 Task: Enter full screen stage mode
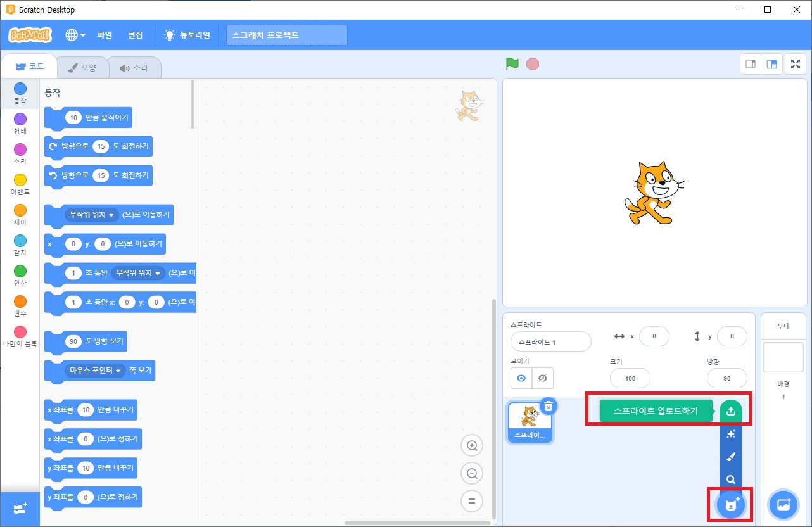point(796,64)
